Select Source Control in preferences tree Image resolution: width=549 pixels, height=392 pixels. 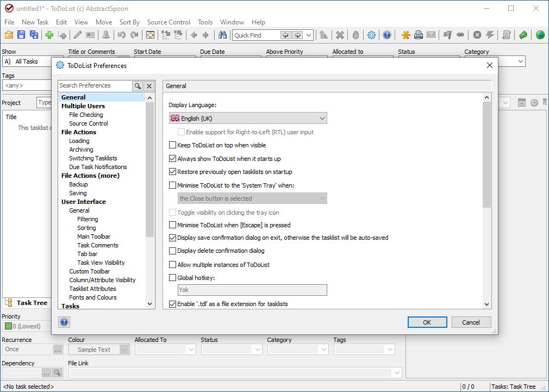point(89,123)
